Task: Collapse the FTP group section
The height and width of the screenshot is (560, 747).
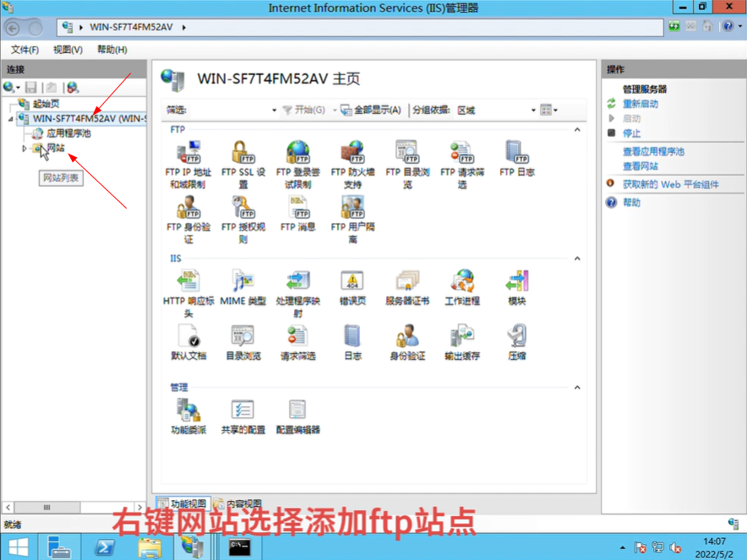Action: click(577, 129)
